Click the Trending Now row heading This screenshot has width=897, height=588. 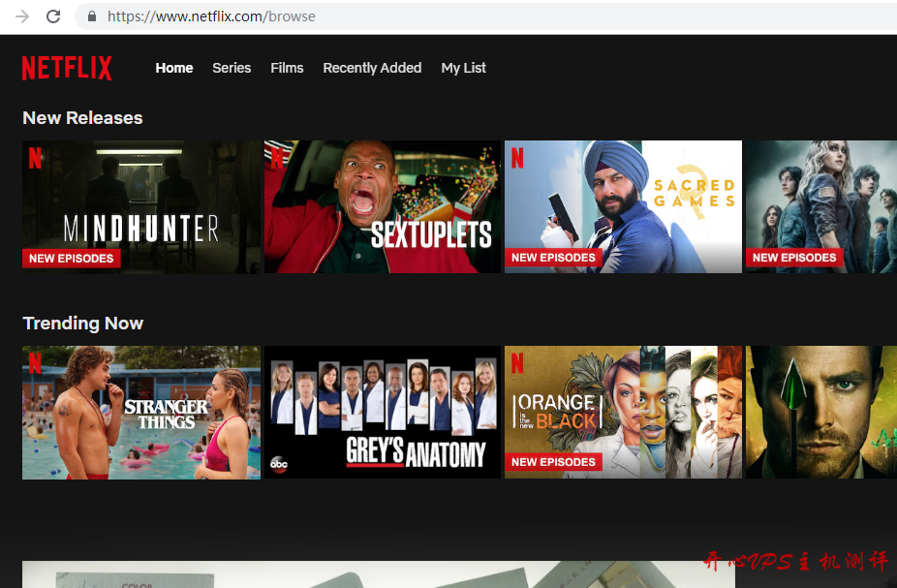[83, 324]
